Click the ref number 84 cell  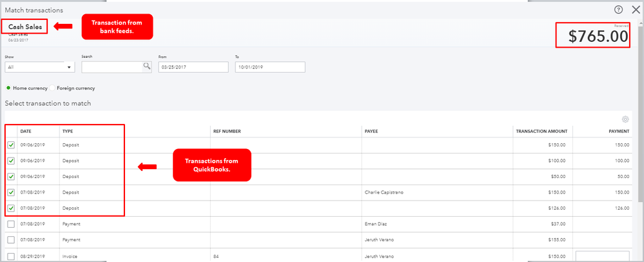(216, 256)
